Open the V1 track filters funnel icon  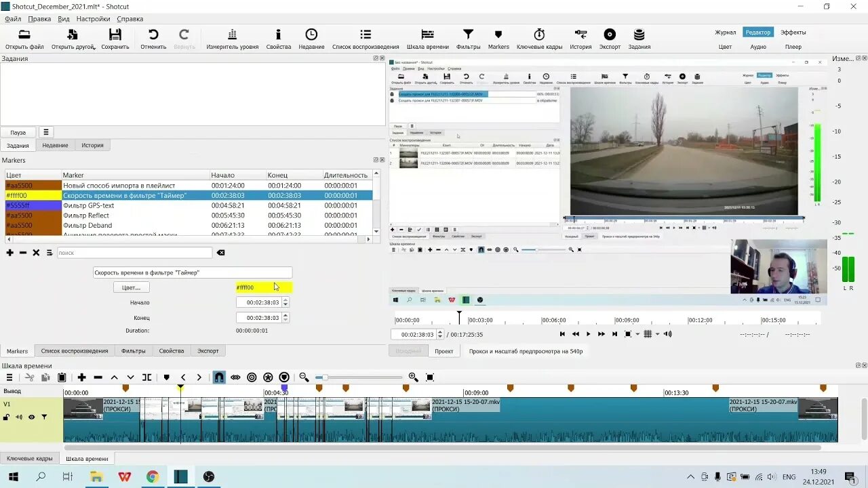coord(44,417)
